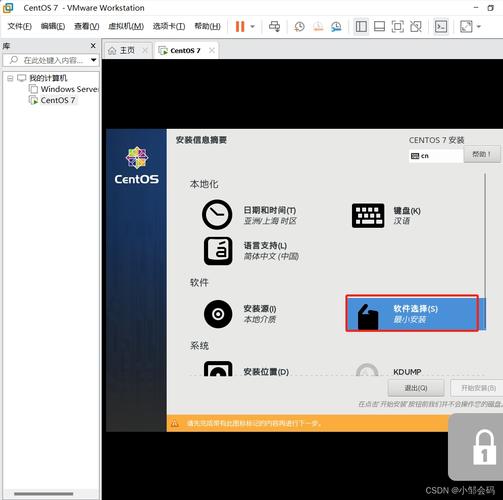
Task: Open the library search filter dropdown arrow
Action: pyautogui.click(x=94, y=60)
